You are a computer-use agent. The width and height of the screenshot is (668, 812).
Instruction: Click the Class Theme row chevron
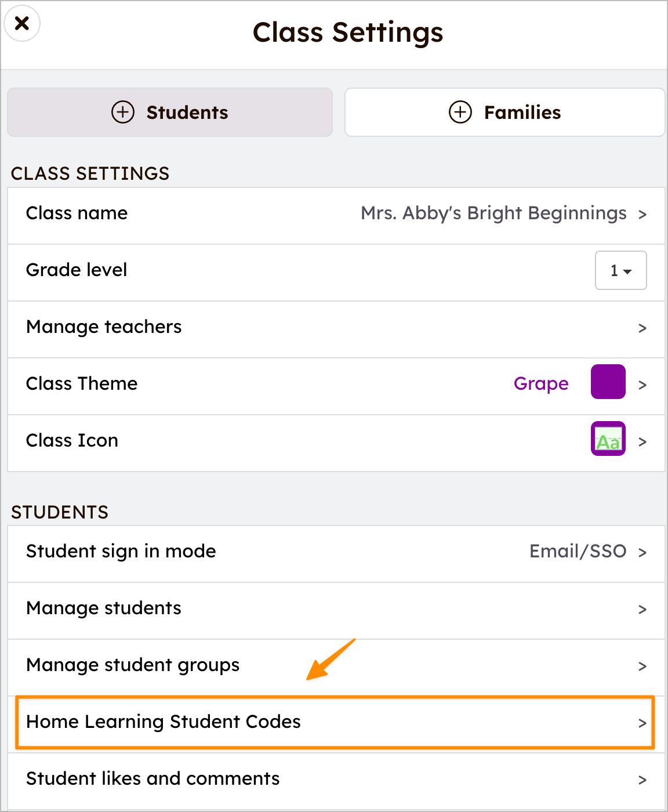pyautogui.click(x=642, y=385)
